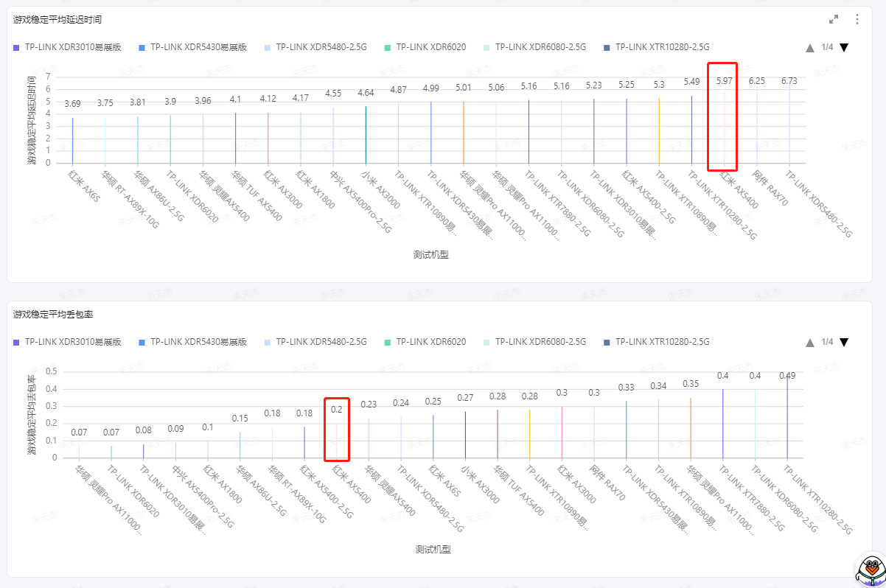Click the 4.55 data label for 中兴 AX5400Pro-2.5G
Screen dimensions: 886x588
click(x=333, y=93)
